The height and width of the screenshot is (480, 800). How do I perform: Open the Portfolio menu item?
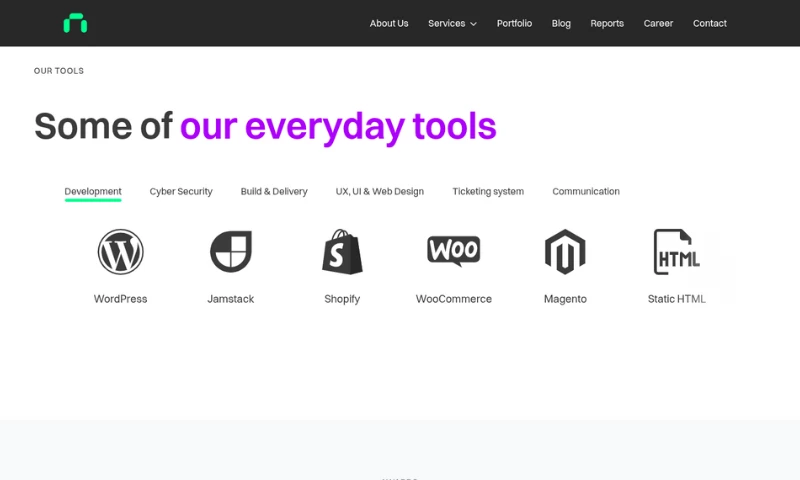(x=514, y=23)
